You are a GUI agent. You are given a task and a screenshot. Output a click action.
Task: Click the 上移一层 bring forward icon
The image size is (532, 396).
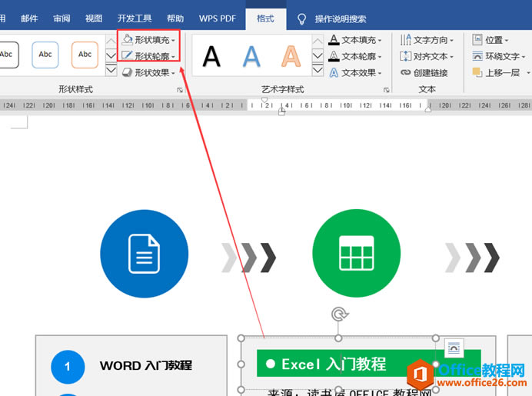click(x=477, y=72)
